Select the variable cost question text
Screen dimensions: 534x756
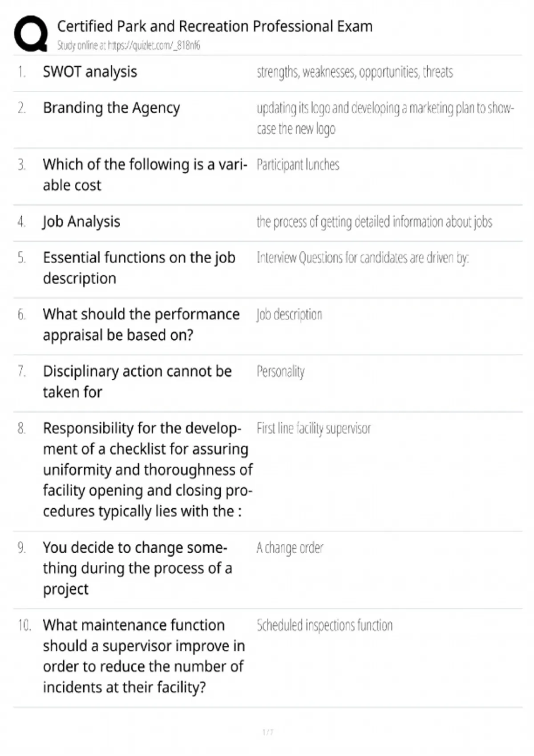tap(145, 175)
